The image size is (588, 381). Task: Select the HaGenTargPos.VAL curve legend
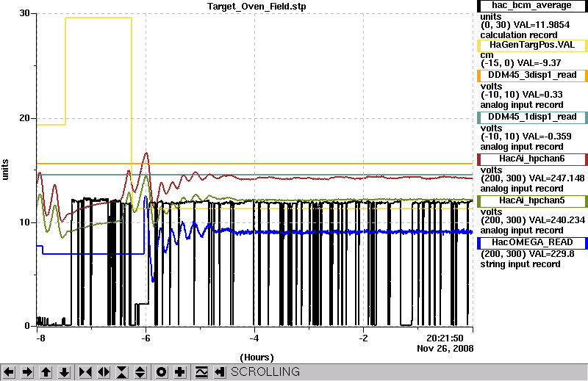click(532, 45)
